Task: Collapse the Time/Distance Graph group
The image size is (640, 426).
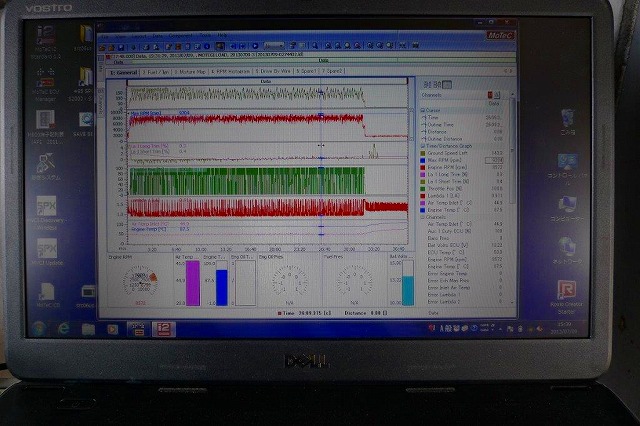Action: [x=423, y=146]
